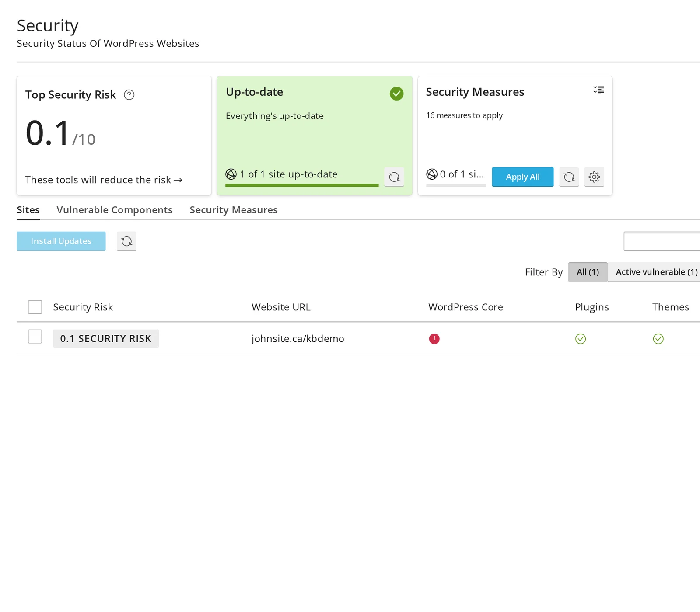The width and height of the screenshot is (700, 612).
Task: Click WordPress icon beside '1 of 1 site up-to-date'
Action: coord(231,174)
